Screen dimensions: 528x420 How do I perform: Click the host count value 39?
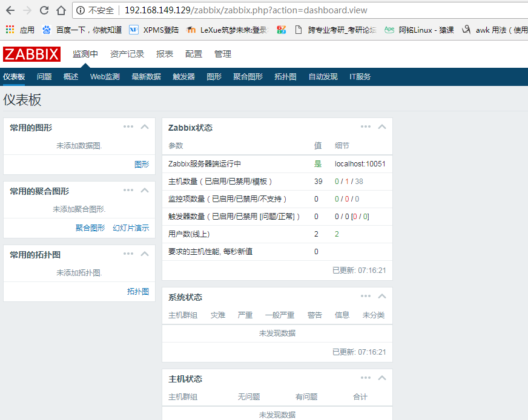click(318, 182)
